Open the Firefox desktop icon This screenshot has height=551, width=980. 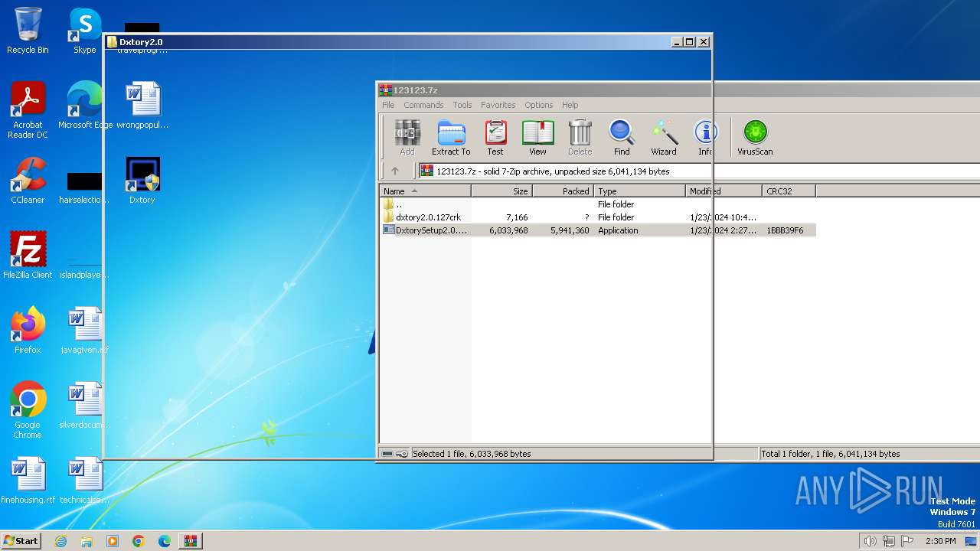tap(28, 331)
